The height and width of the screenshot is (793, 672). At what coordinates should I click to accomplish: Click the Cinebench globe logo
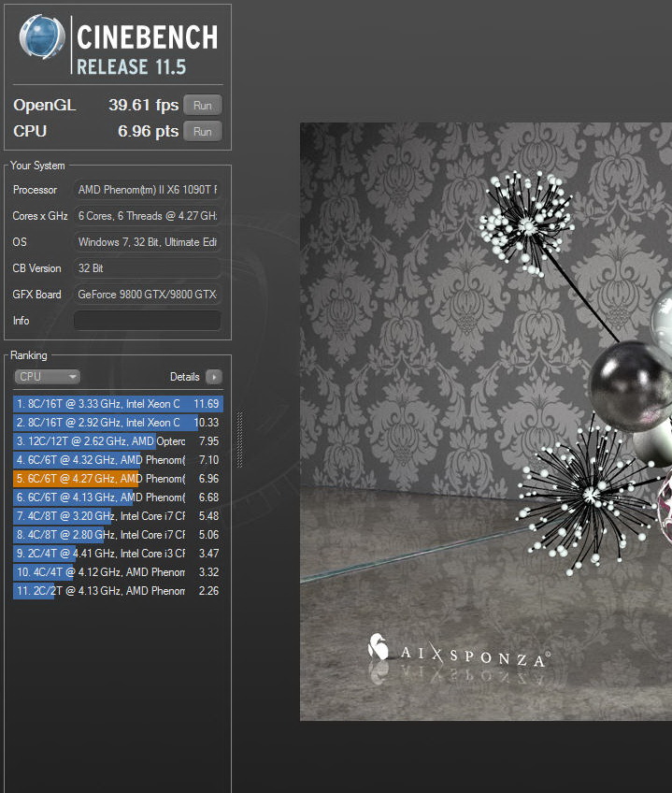(x=42, y=36)
